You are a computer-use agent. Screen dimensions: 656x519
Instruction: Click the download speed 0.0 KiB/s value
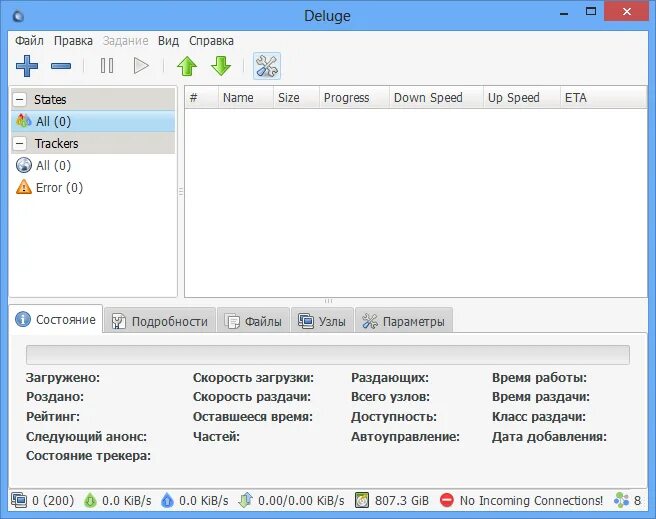coord(127,501)
